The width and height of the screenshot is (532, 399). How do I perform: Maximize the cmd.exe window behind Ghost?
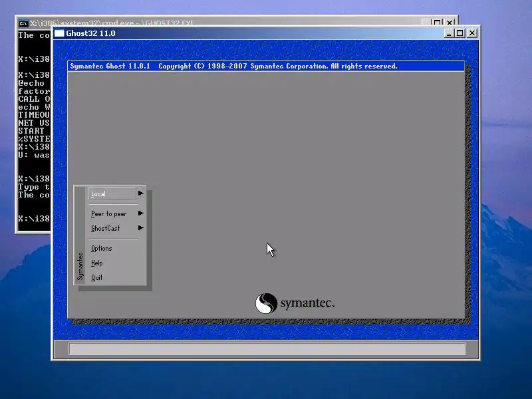pyautogui.click(x=438, y=23)
